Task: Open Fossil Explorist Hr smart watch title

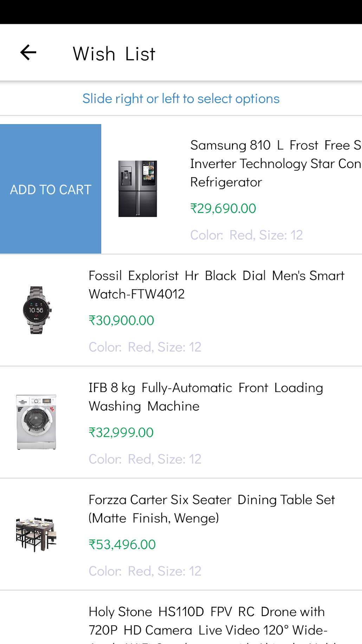Action: tap(216, 285)
